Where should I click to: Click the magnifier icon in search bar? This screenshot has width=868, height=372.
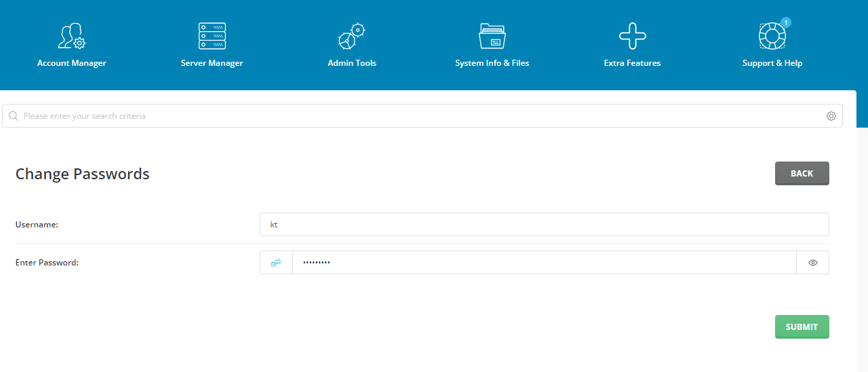point(13,116)
